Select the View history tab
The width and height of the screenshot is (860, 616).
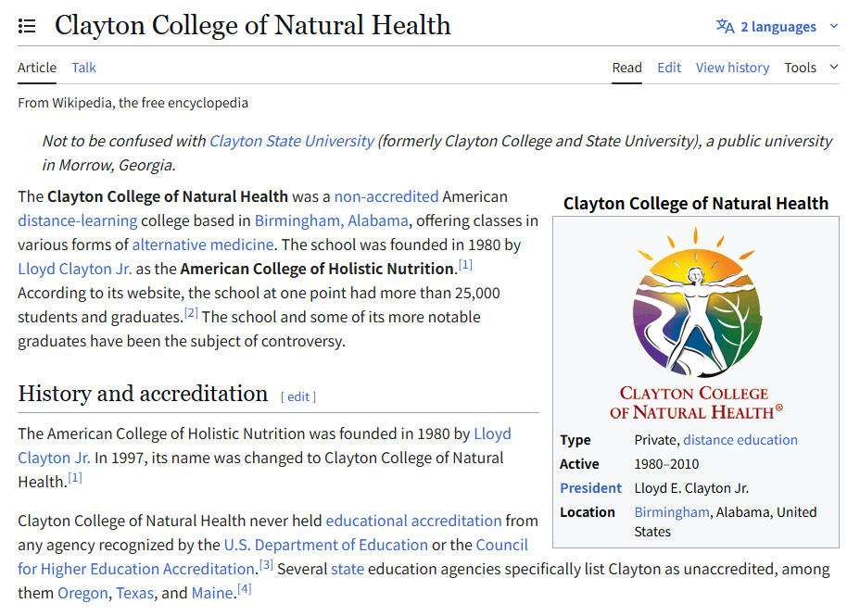[732, 68]
